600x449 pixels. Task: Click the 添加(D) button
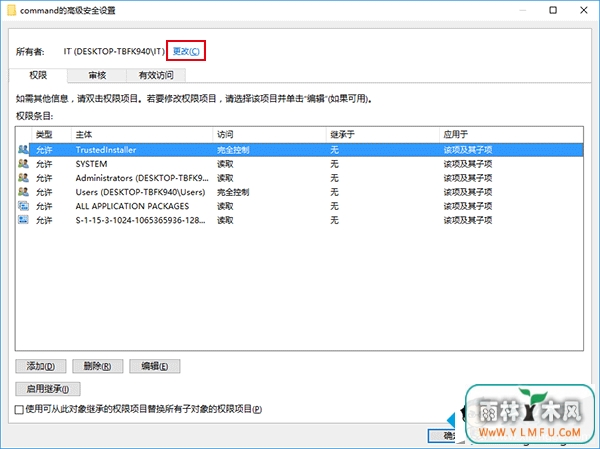coord(41,366)
